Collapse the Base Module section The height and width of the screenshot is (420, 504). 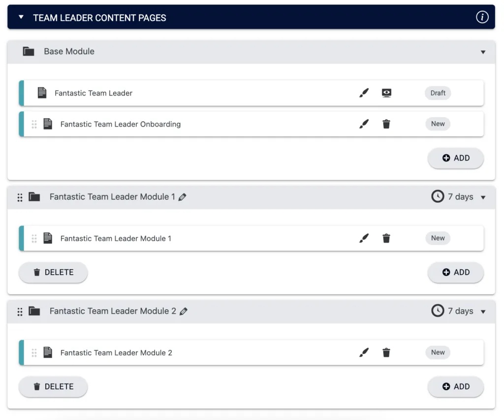click(x=483, y=51)
